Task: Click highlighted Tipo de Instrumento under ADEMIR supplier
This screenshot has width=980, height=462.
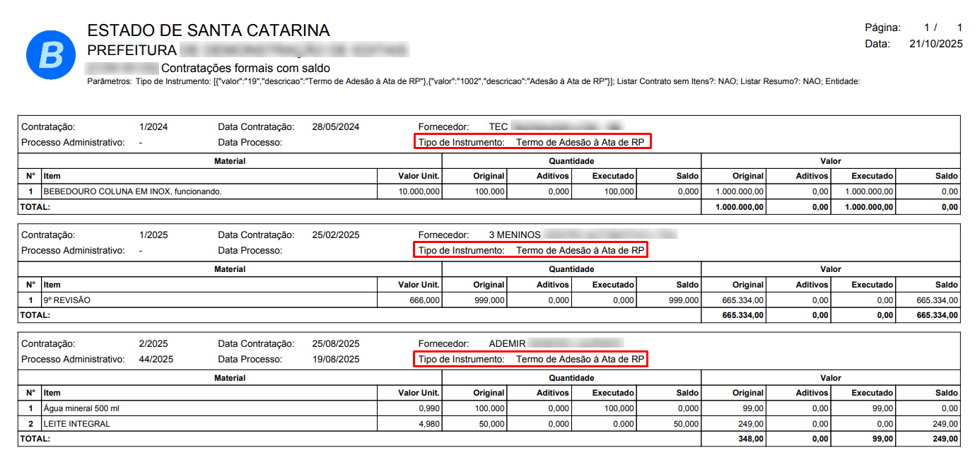Action: pos(531,360)
